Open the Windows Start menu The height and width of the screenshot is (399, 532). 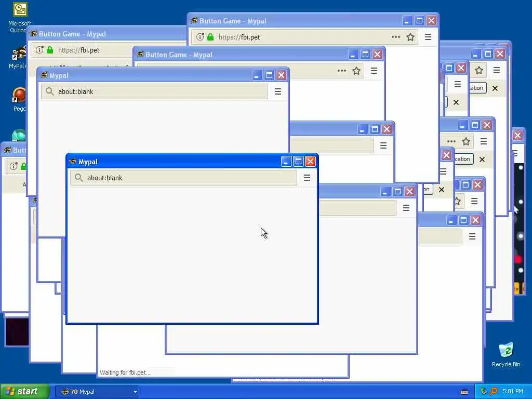tap(25, 392)
